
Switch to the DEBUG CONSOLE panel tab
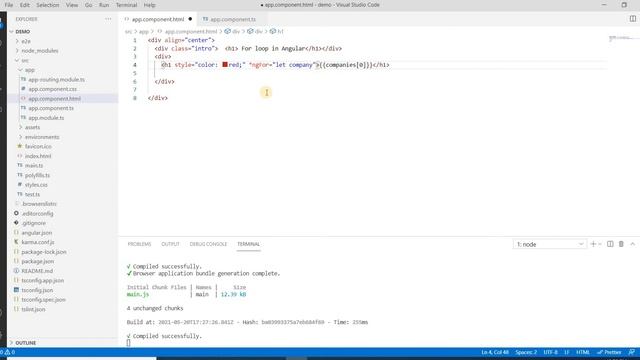(x=208, y=244)
